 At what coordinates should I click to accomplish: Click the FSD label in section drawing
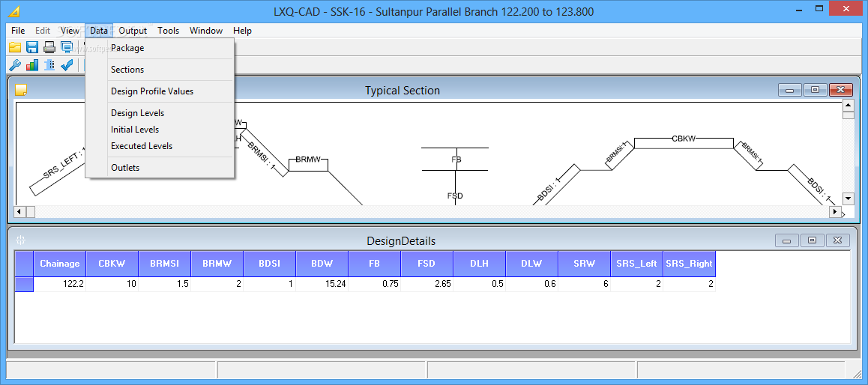point(455,195)
